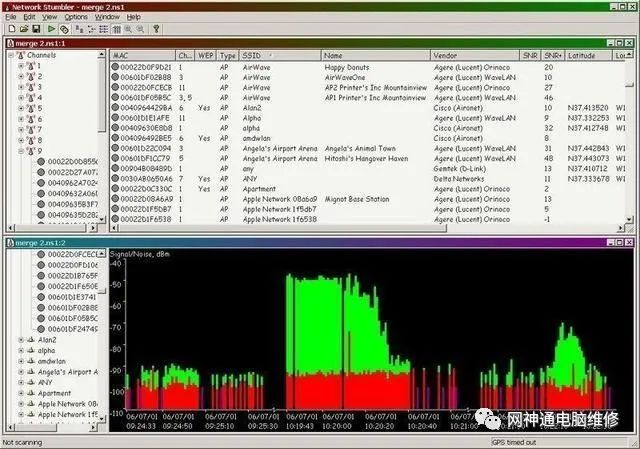This screenshot has height=449, width=640.
Task: Click horizontal scrollbar thumb under network list
Action: (x=282, y=228)
